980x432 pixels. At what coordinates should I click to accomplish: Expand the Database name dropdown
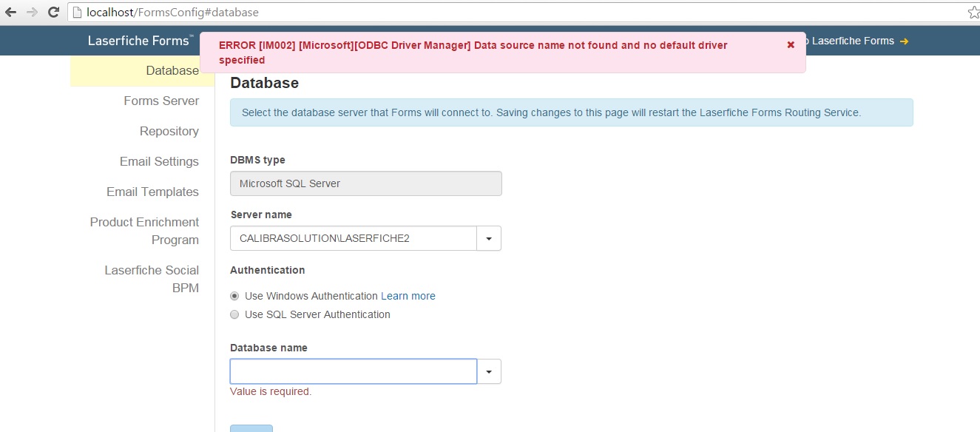489,371
